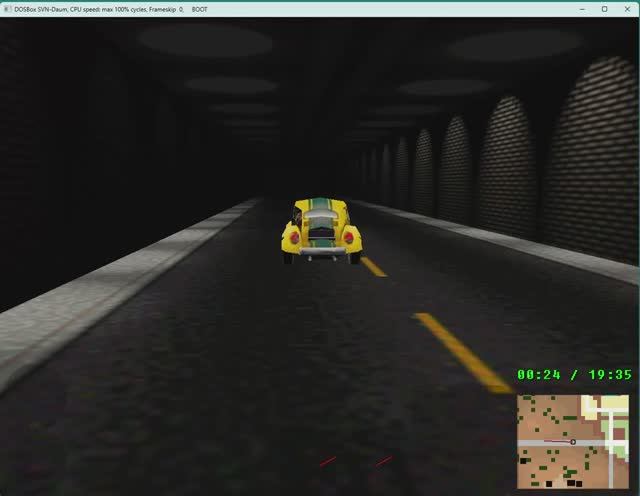The width and height of the screenshot is (640, 496).
Task: Click the green 00:24 / 19:35 timer
Action: coord(574,375)
